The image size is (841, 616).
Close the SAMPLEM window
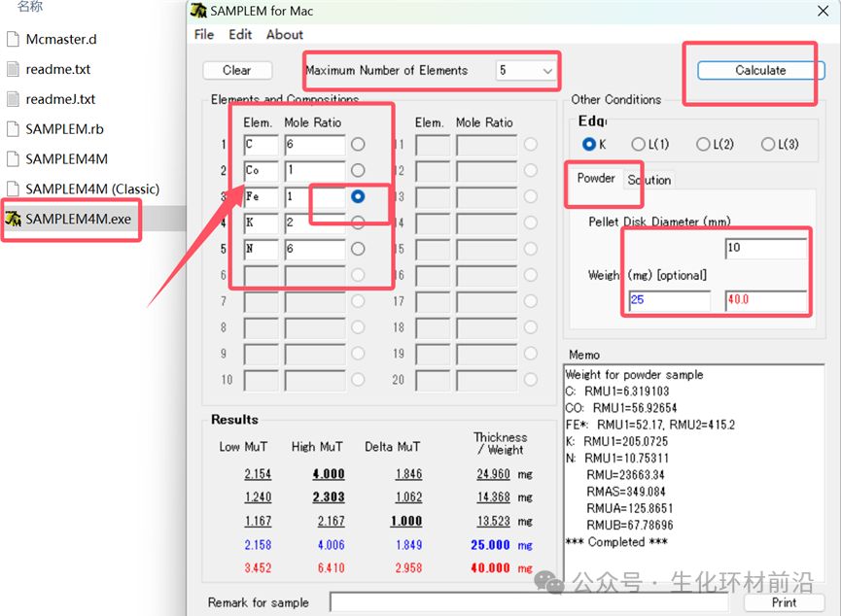tap(823, 11)
